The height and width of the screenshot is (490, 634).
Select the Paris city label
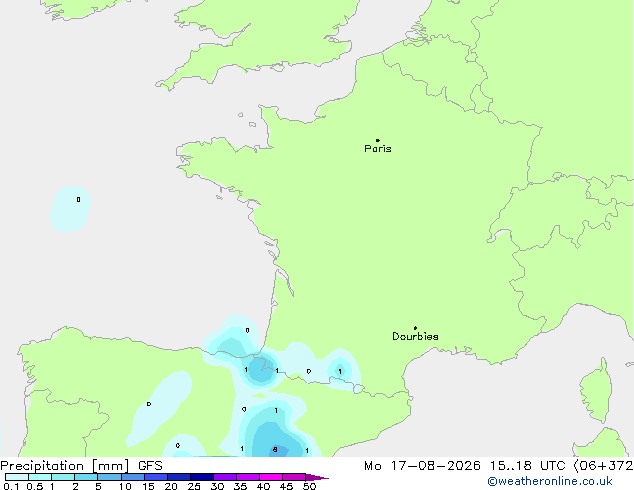(x=378, y=149)
